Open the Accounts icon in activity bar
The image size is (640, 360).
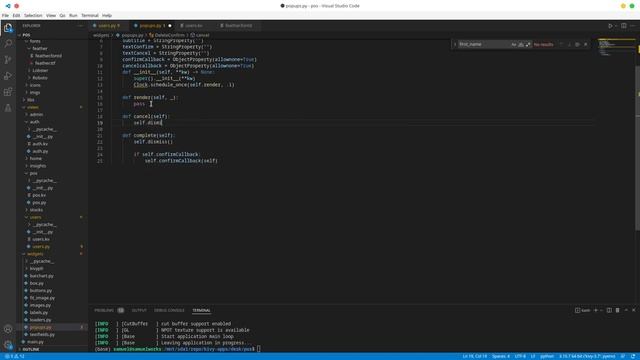point(8,329)
